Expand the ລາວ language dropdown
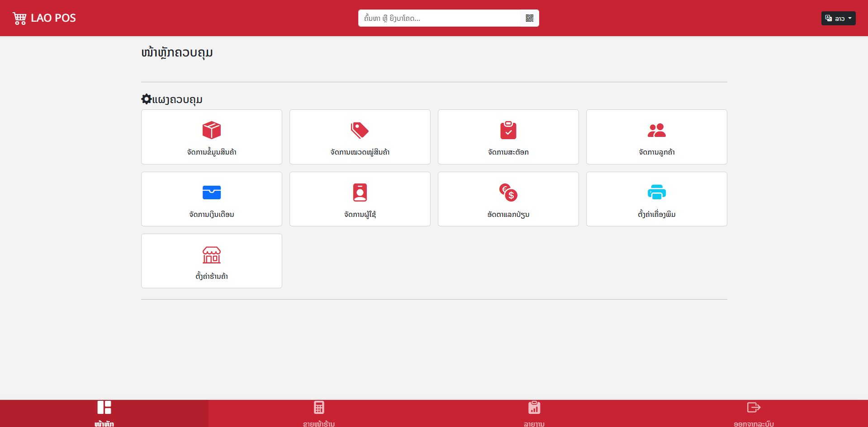Viewport: 868px width, 427px height. click(838, 18)
